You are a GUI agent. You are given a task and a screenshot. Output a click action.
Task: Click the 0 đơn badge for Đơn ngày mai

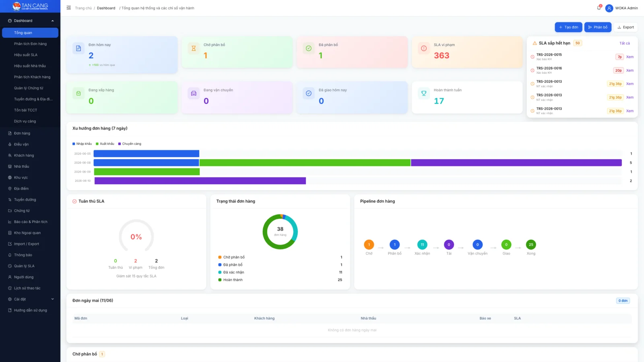(623, 300)
